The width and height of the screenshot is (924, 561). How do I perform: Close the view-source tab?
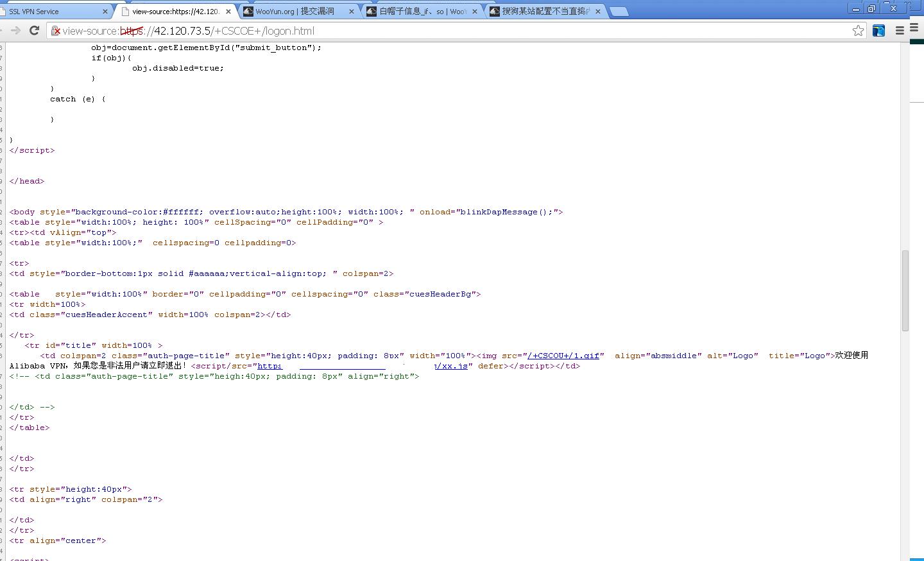click(x=228, y=12)
